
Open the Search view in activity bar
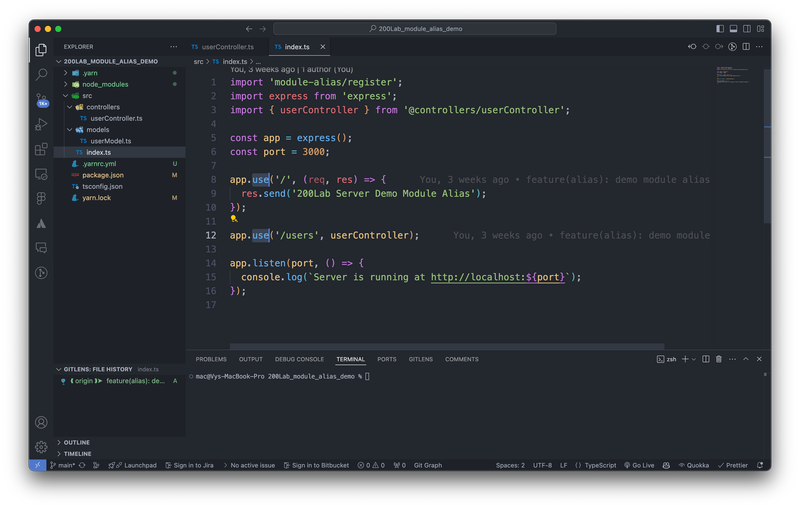tap(41, 74)
